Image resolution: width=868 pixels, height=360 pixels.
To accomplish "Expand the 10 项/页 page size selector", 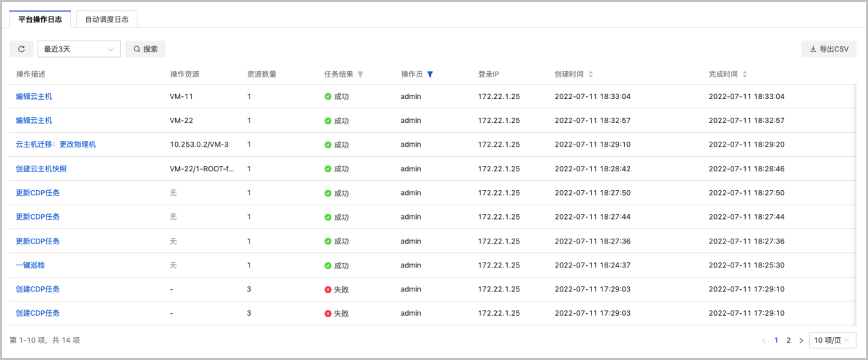I will click(833, 340).
